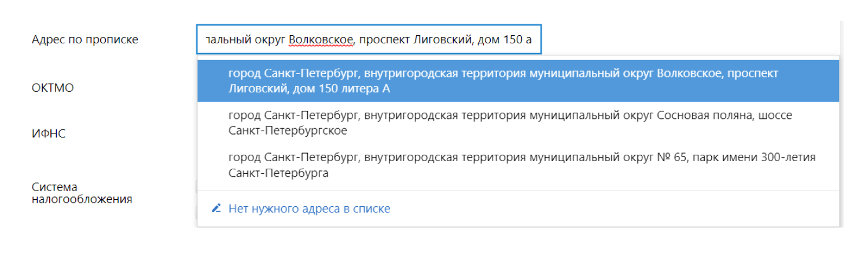868x253 pixels.
Task: Choose the 'Сосновая поляна, шоссе Санкт-Петербургское' suggestion
Action: pos(518,123)
